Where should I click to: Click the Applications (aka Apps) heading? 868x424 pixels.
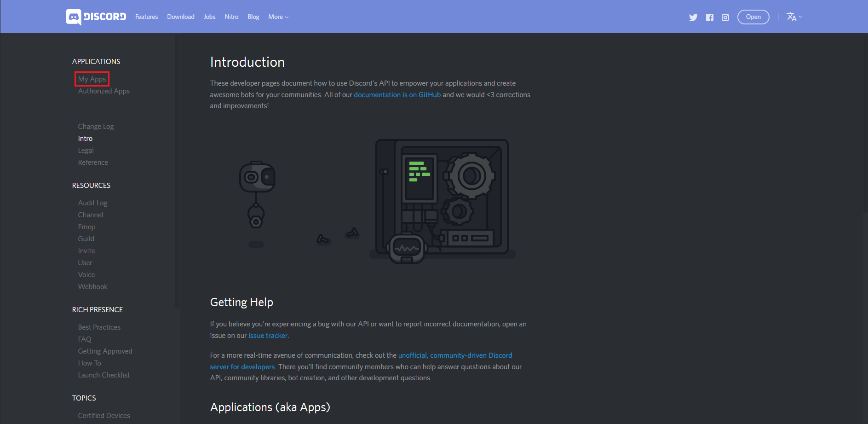coord(270,407)
